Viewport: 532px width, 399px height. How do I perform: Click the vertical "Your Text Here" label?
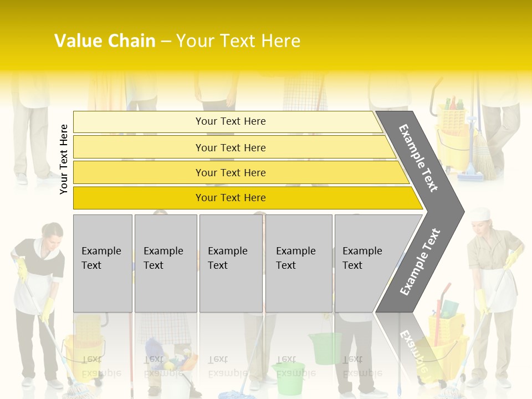(x=64, y=159)
